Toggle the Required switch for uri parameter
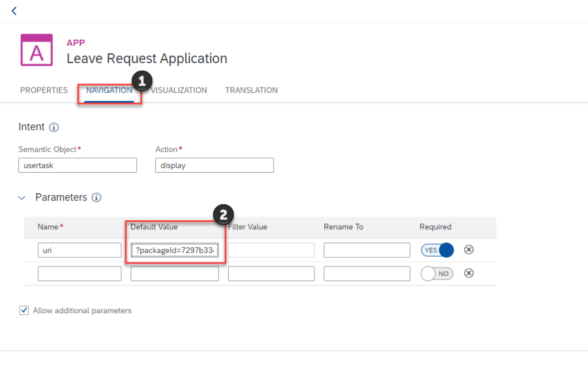 (437, 250)
